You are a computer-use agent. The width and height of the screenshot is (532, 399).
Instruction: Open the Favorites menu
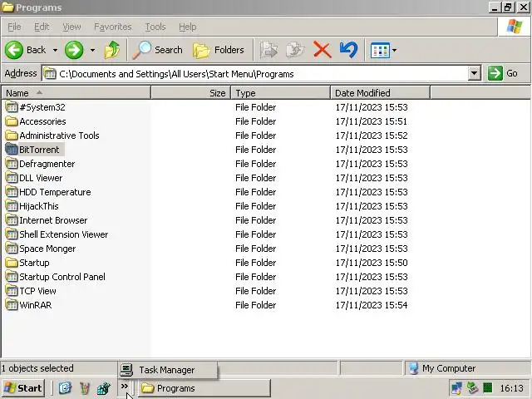pos(113,27)
